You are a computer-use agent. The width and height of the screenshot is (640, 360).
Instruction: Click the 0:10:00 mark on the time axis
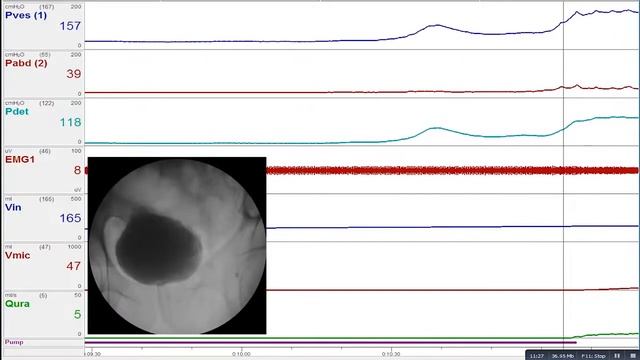pyautogui.click(x=241, y=354)
